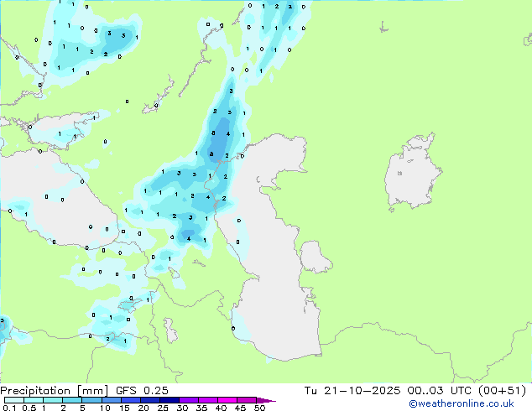Image resolution: width=532 pixels, height=411 pixels.
Task: Click the "Precipitation [mm]" title text
Action: [x=55, y=391]
